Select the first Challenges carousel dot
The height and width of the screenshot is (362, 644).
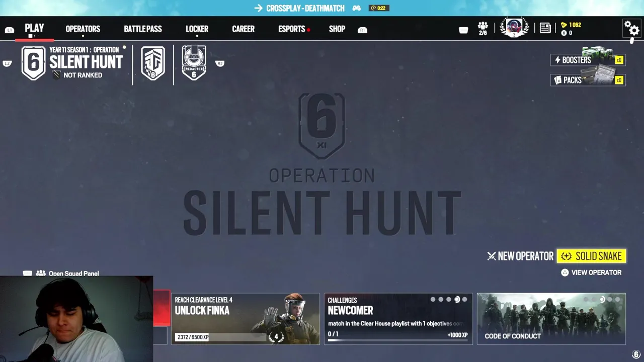pos(433,300)
